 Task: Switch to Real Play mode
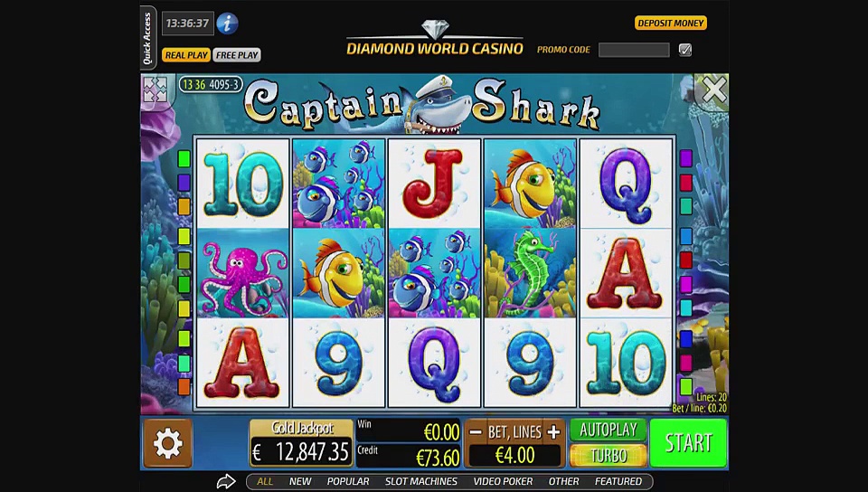[x=186, y=55]
